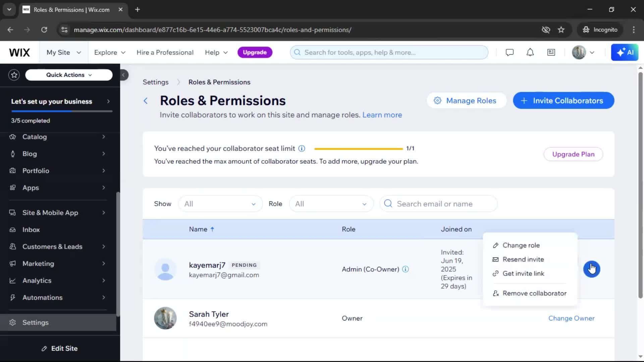Click the favorites star icon in sidebar

pos(14,75)
